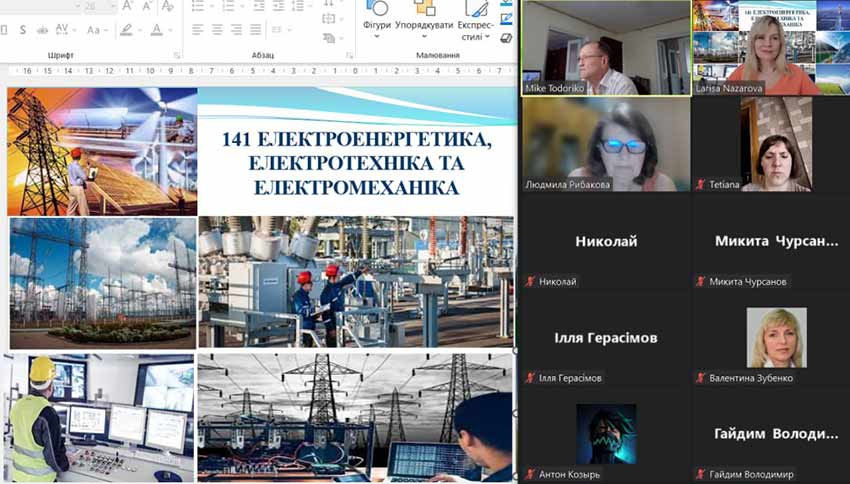The width and height of the screenshot is (850, 484).
Task: Open Шрифт font dialog launcher
Action: point(177,55)
